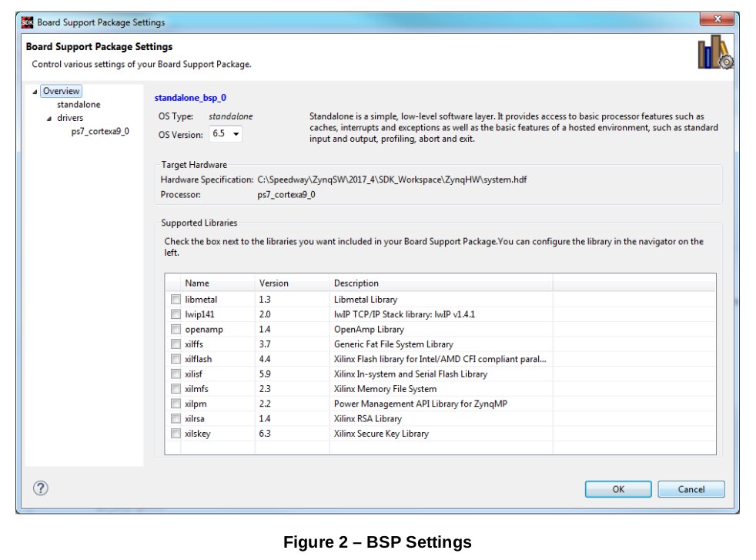Select standalone in the navigator tree
756x560 pixels.
(x=79, y=105)
